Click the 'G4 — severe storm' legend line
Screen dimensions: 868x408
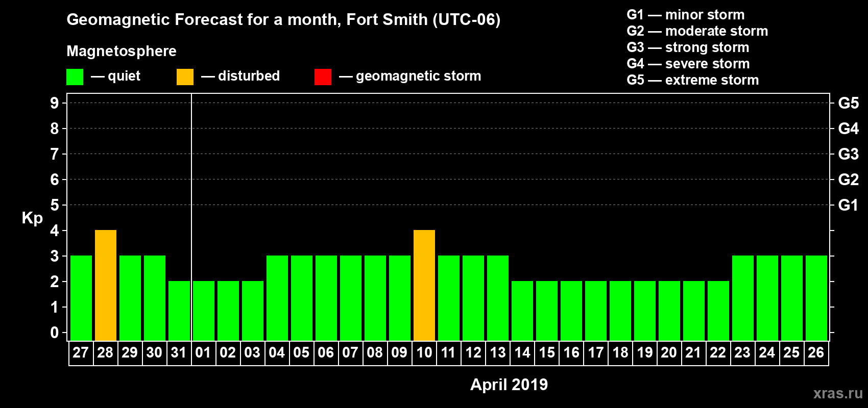(x=688, y=64)
